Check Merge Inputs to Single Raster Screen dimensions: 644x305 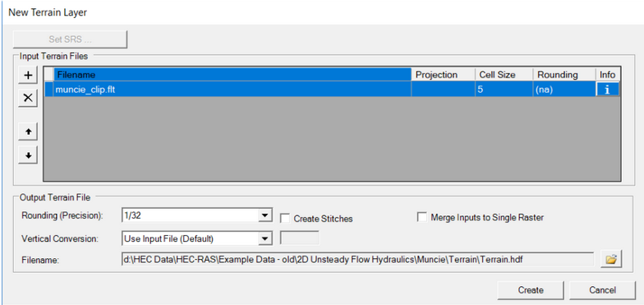tap(422, 217)
